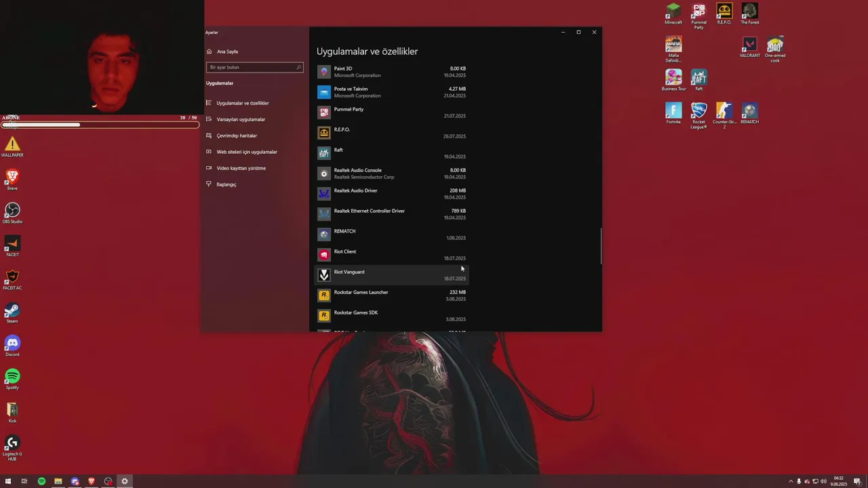Open Discord desktop shortcut

(12, 346)
